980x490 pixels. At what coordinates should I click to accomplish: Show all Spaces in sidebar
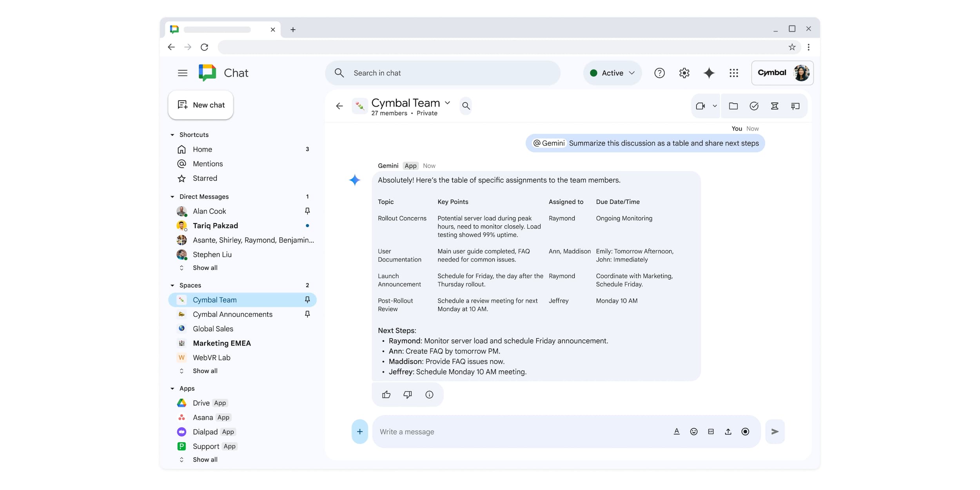205,371
